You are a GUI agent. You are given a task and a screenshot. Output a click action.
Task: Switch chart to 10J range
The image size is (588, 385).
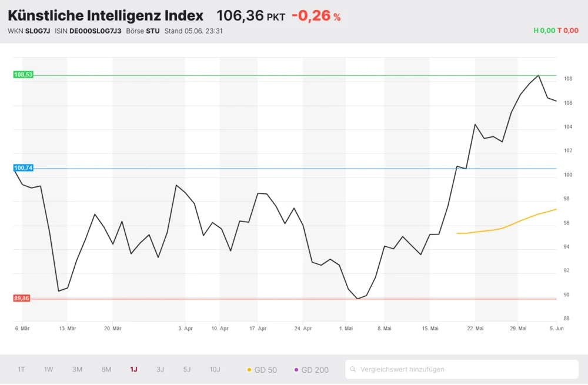point(215,369)
